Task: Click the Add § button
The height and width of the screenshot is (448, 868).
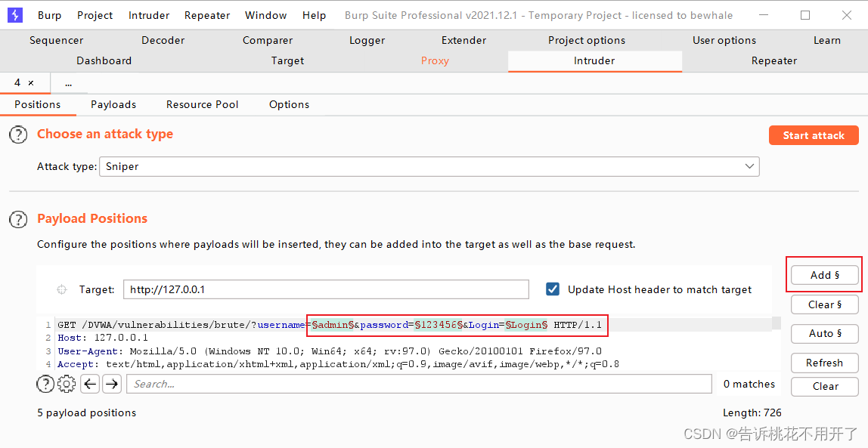Action: (825, 275)
